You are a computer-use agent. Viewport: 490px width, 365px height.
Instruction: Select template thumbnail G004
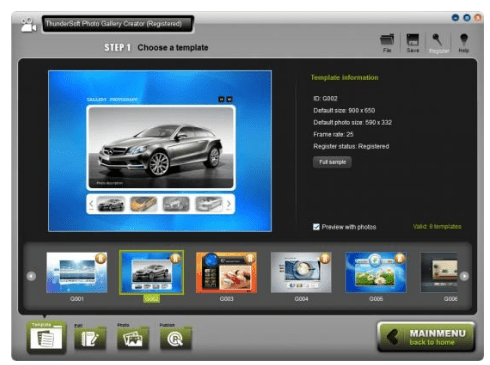click(301, 272)
